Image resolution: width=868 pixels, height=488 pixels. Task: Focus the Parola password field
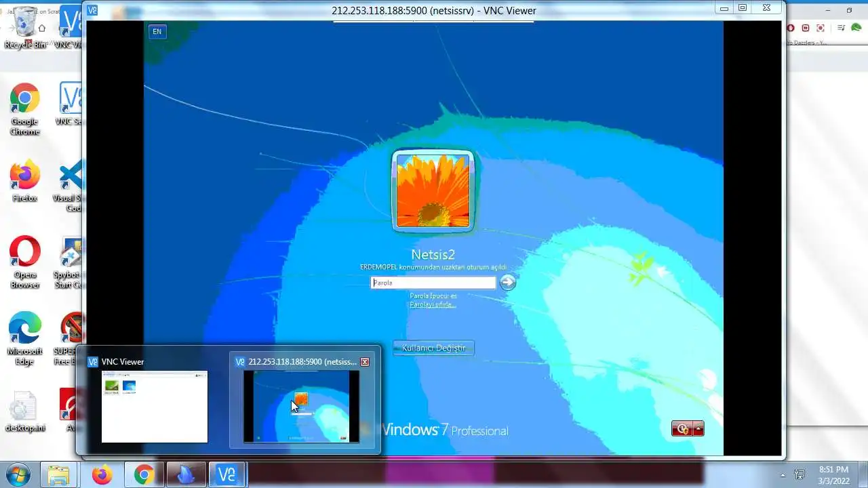pyautogui.click(x=433, y=283)
